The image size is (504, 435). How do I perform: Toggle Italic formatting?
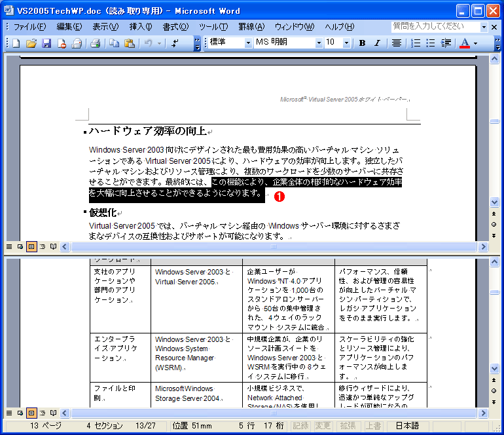(378, 43)
